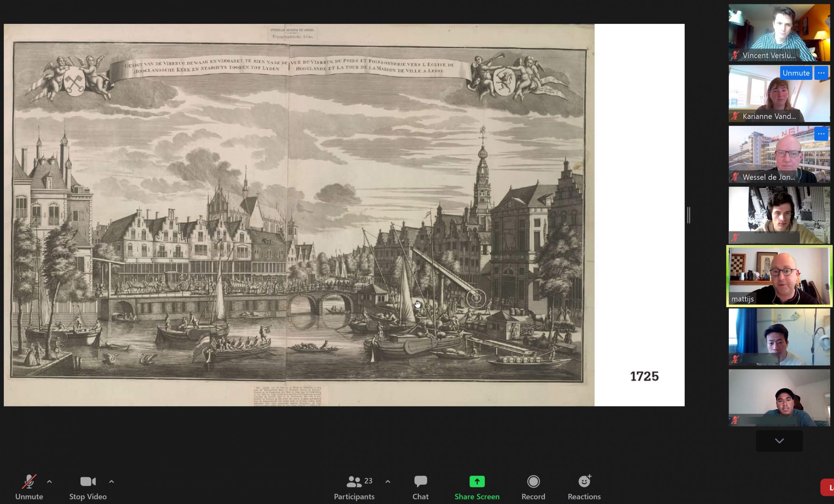Click the panel divider handle beside shared screen
834x504 pixels.
click(689, 215)
